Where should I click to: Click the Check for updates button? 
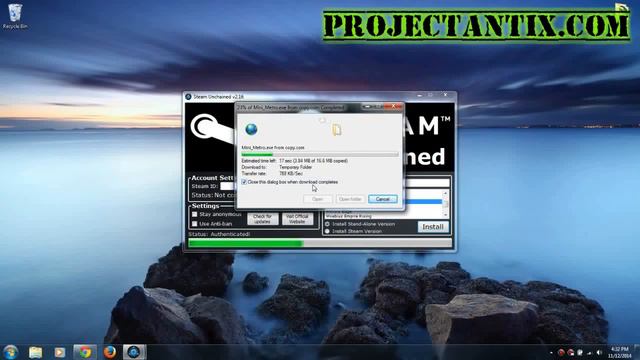pyautogui.click(x=262, y=219)
